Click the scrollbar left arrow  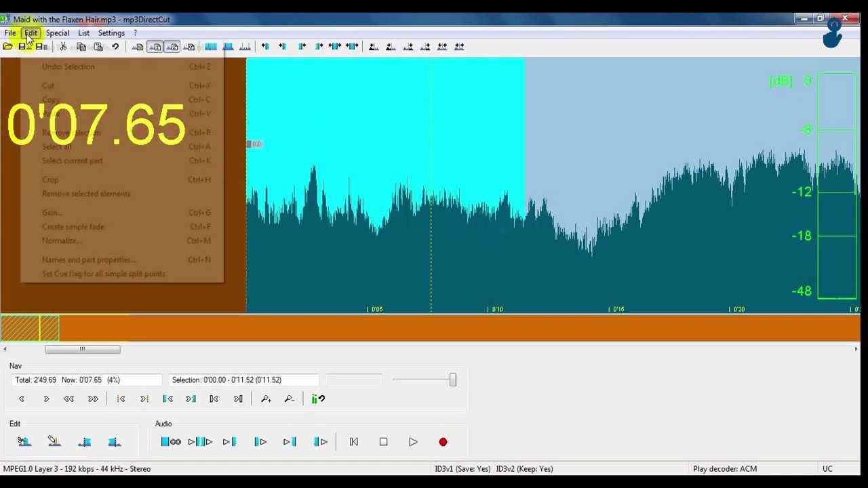tap(5, 349)
